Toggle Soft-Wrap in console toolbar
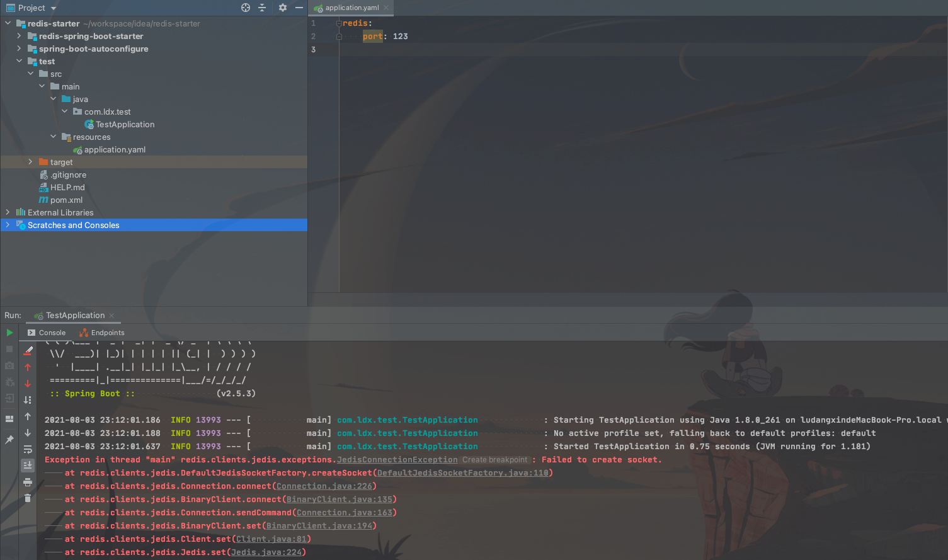This screenshot has width=948, height=560. click(x=28, y=449)
